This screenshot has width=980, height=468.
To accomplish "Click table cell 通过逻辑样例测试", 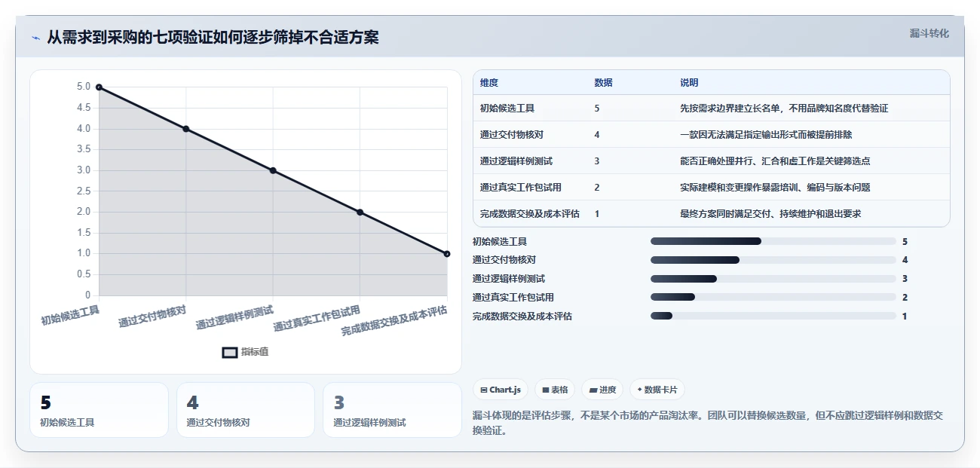I will (x=516, y=161).
